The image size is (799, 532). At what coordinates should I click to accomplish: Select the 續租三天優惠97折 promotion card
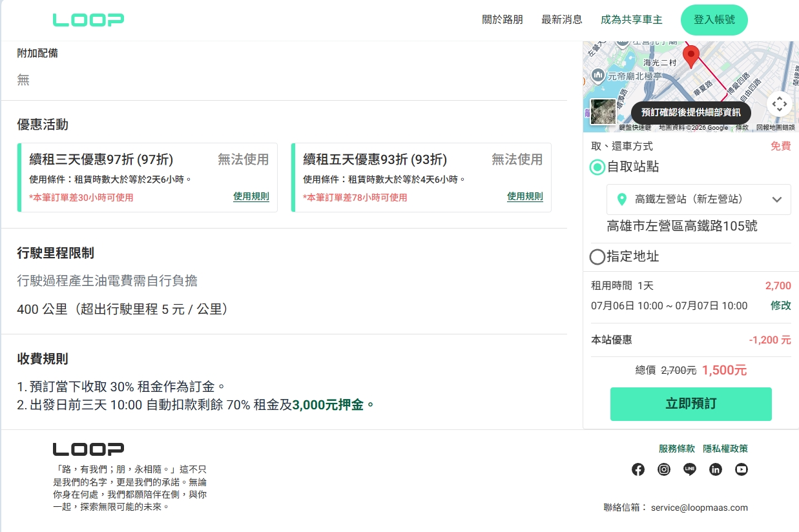(x=147, y=178)
